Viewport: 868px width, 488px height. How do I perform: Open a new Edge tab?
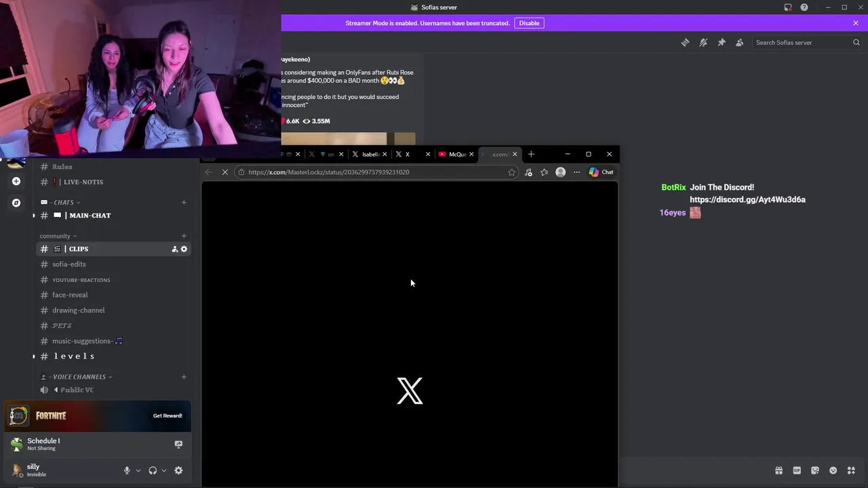[531, 155]
